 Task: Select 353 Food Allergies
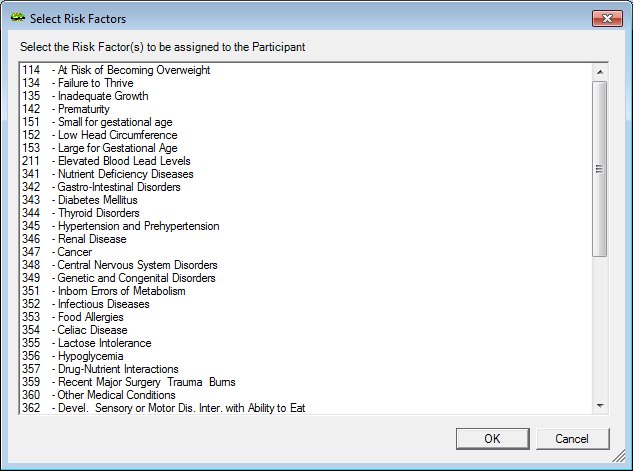click(306, 317)
